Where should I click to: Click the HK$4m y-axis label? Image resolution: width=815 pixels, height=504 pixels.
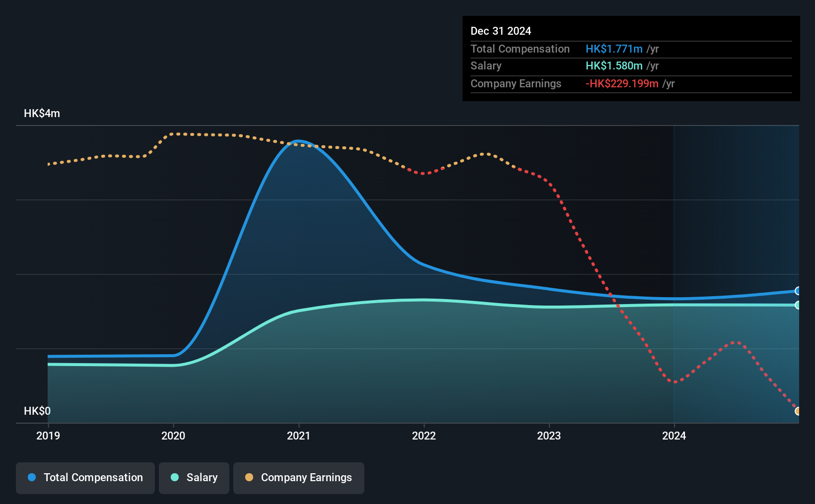click(42, 114)
